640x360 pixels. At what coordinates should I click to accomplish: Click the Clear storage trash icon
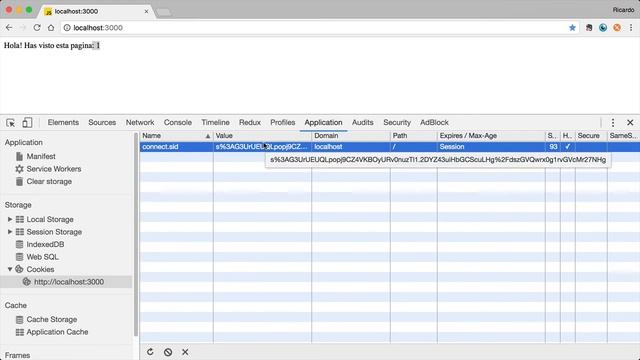pos(19,182)
